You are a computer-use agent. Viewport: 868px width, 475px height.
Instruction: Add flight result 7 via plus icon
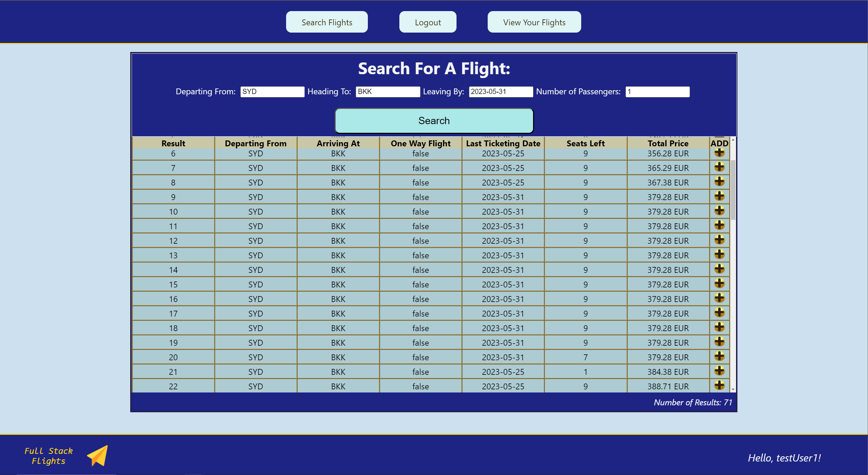pyautogui.click(x=719, y=167)
